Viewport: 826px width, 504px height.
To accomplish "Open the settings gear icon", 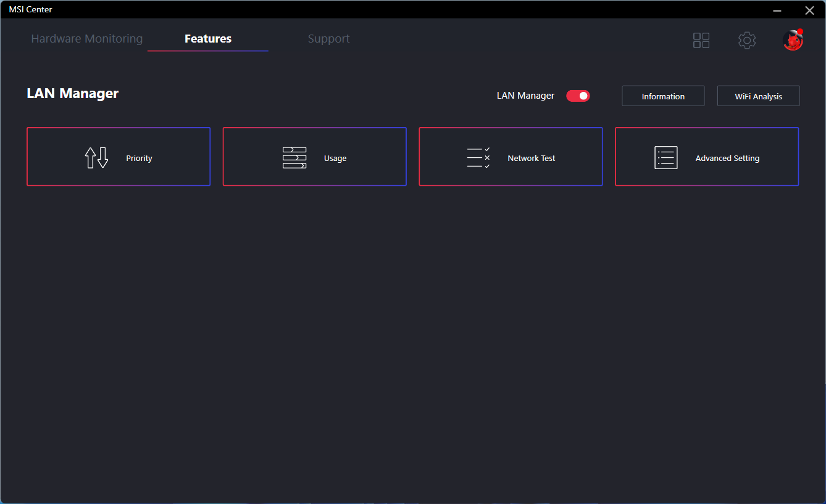I will pyautogui.click(x=747, y=41).
